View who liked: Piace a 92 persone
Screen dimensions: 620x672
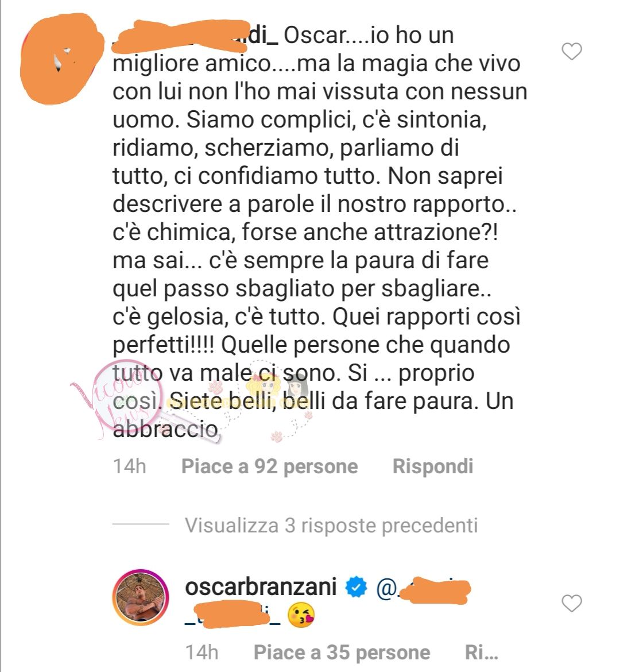(269, 466)
